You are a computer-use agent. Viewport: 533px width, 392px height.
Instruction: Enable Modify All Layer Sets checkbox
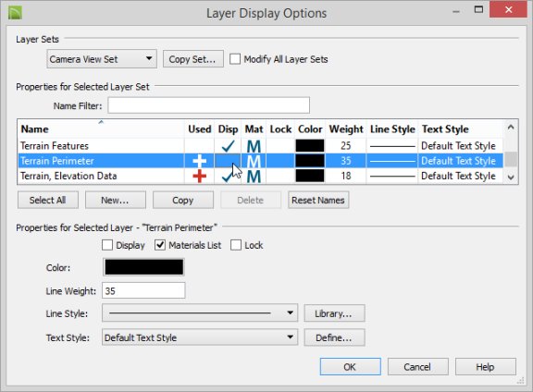(x=235, y=59)
